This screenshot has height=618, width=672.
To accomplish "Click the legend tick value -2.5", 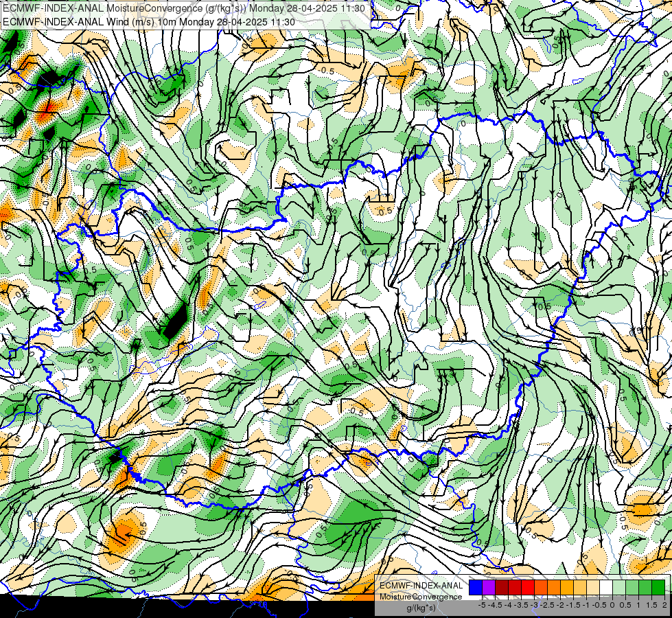I will pyautogui.click(x=547, y=605).
